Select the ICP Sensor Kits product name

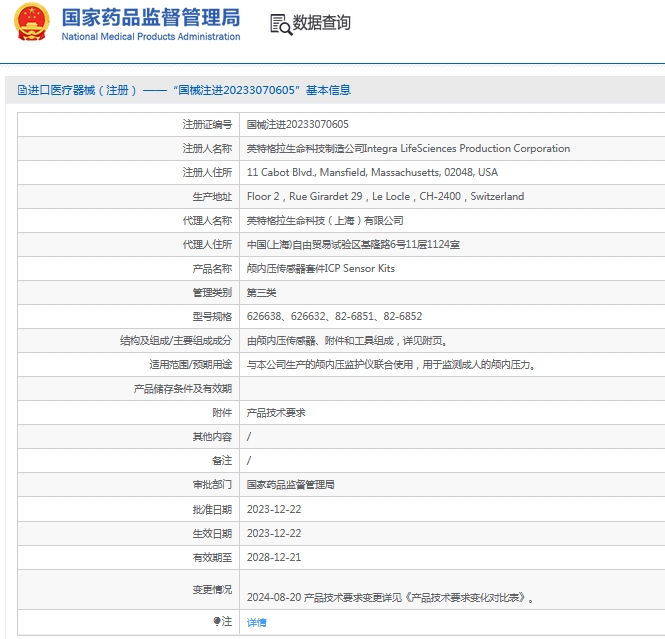point(321,268)
